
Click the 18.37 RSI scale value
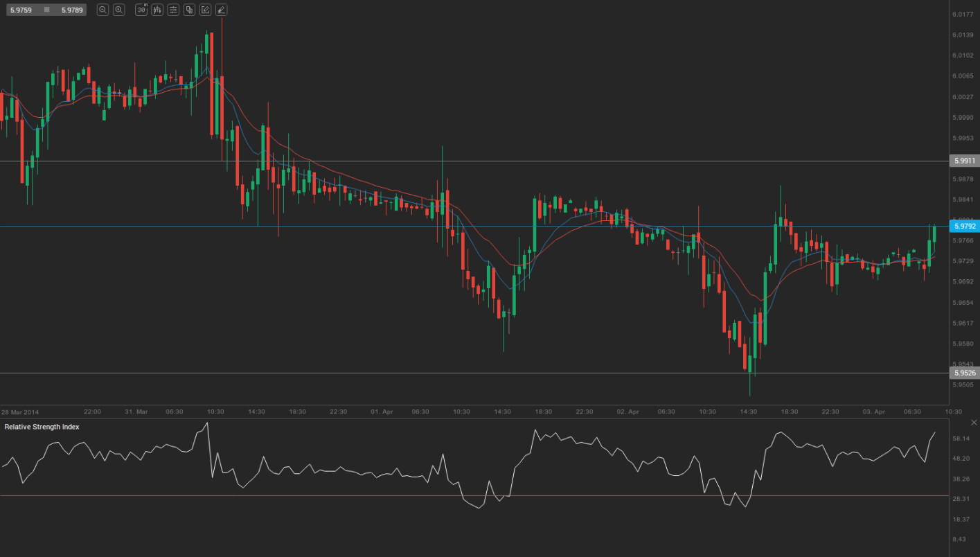961,519
